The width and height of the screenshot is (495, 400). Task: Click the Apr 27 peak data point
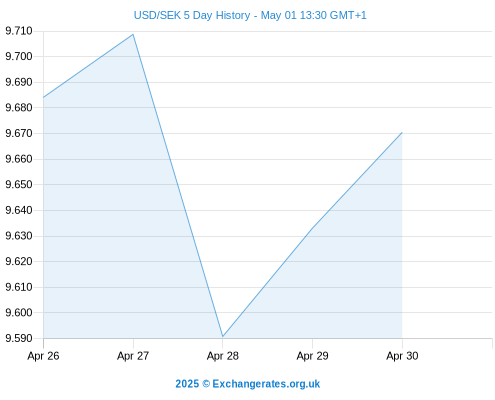133,34
